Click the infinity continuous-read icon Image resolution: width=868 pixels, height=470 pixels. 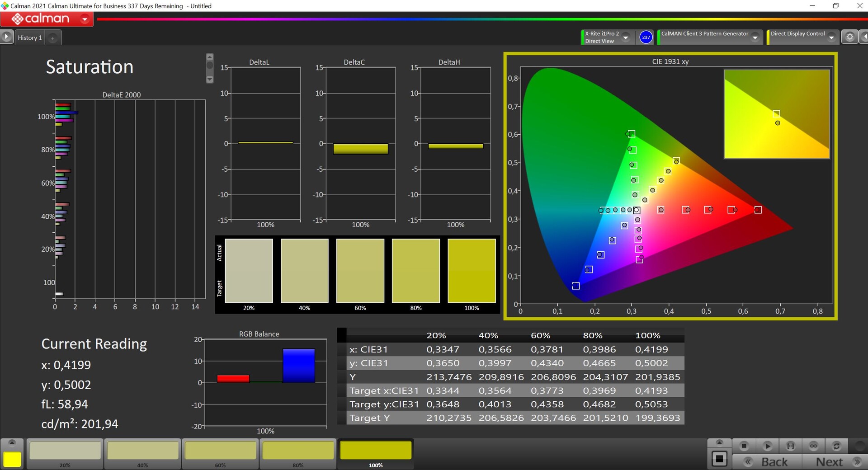(x=813, y=446)
